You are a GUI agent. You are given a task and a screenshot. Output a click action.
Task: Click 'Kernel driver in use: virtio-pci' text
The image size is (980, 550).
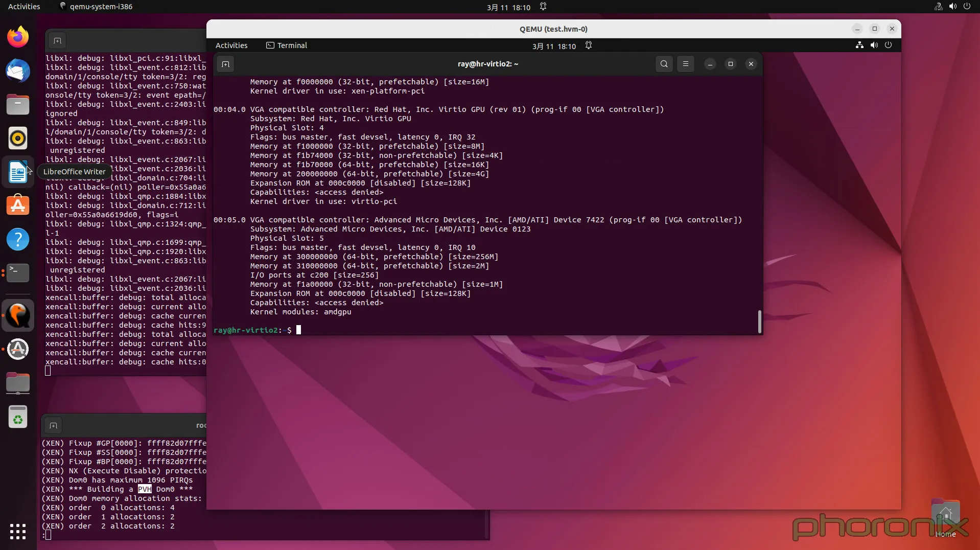pyautogui.click(x=323, y=201)
